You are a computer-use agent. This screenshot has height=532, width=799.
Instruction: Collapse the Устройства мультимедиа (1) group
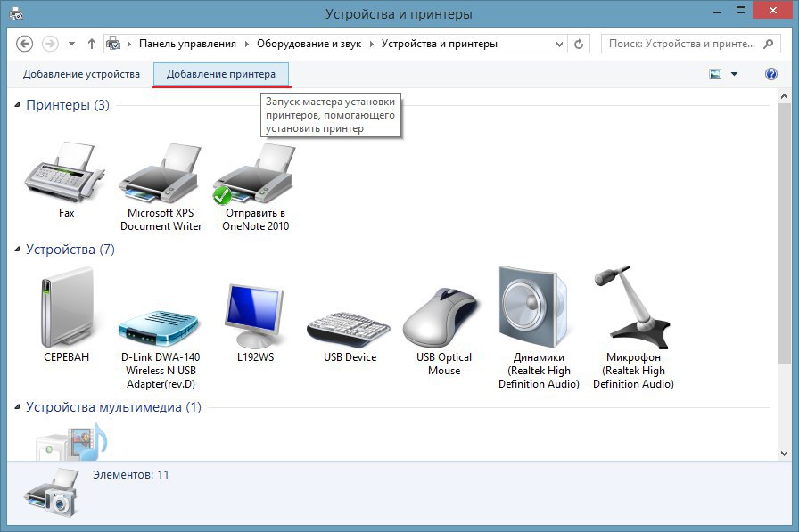(17, 407)
